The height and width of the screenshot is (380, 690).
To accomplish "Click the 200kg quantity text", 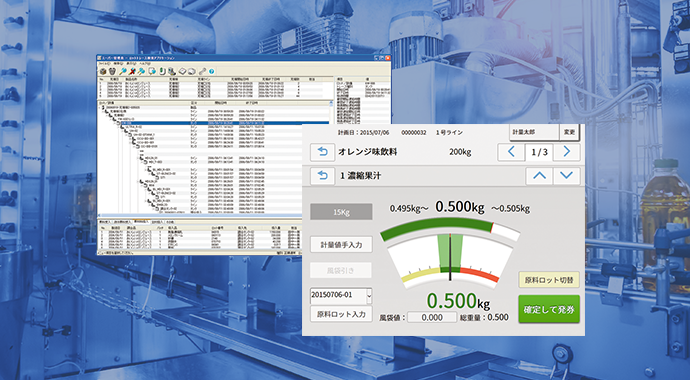I will (x=460, y=152).
